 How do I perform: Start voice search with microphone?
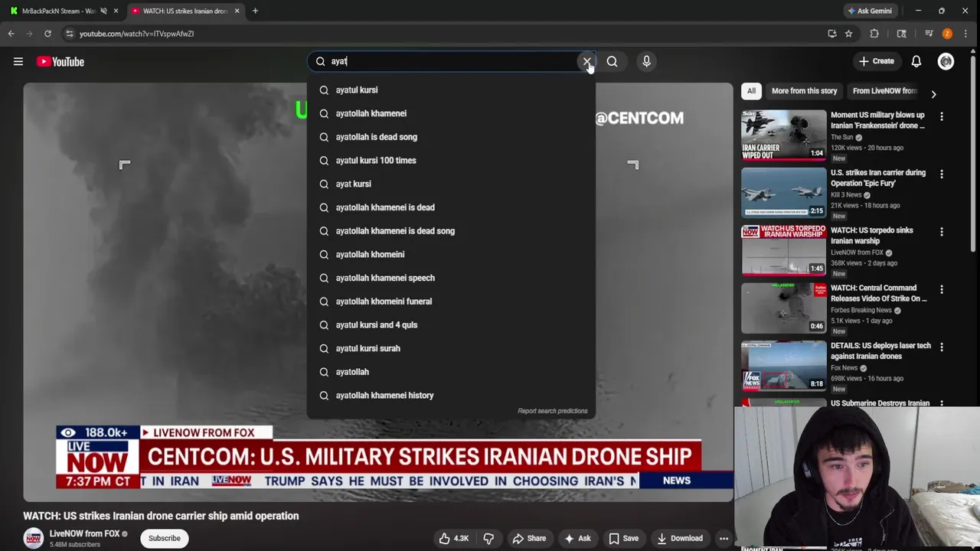tap(646, 61)
